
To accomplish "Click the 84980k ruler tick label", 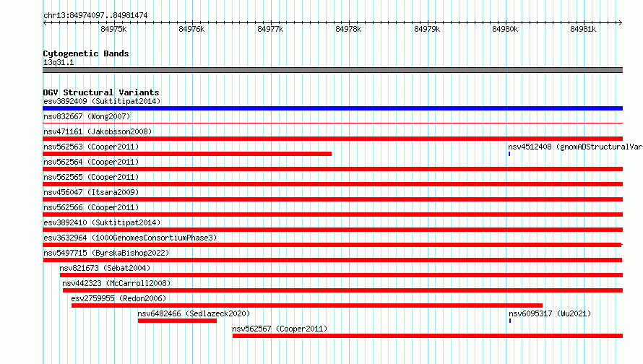I will (x=505, y=29).
